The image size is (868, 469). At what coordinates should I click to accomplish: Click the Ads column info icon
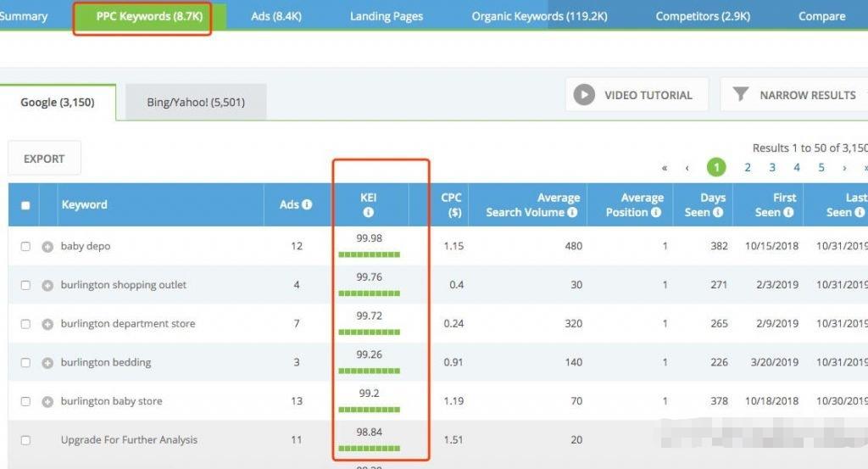(x=307, y=204)
